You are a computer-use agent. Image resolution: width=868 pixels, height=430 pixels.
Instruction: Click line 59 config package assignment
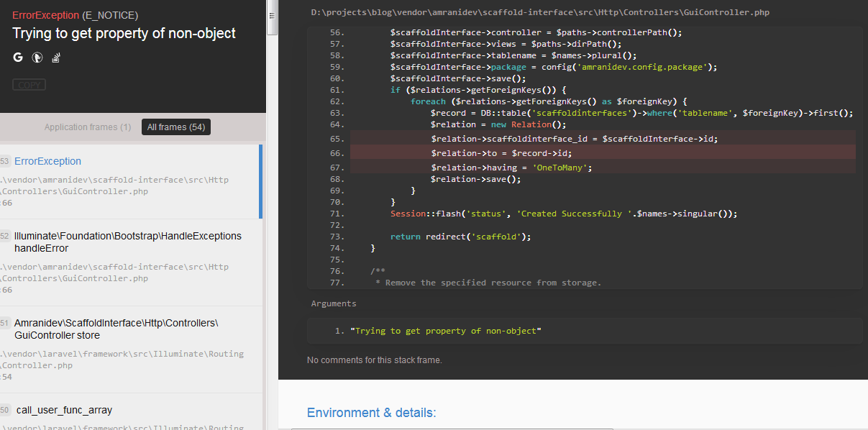(x=554, y=67)
